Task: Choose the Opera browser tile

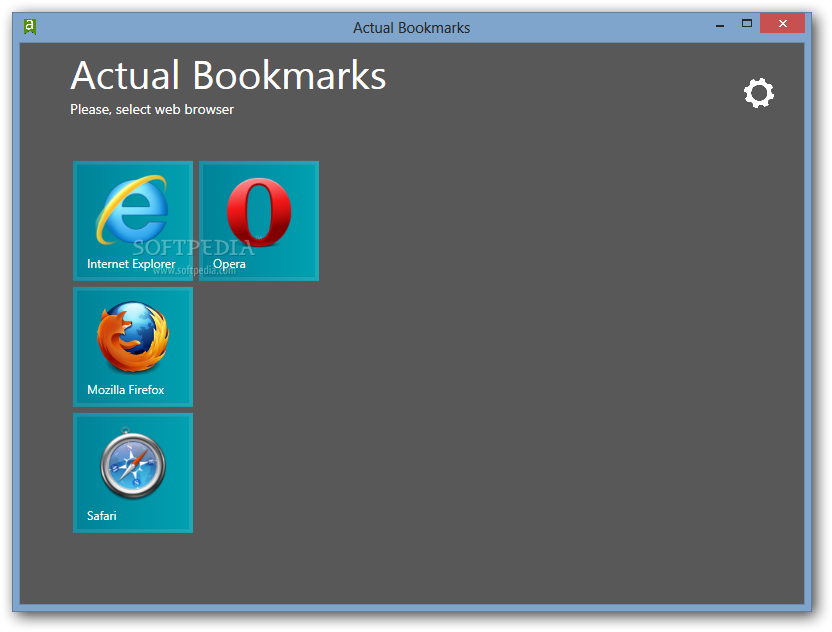Action: [x=259, y=221]
